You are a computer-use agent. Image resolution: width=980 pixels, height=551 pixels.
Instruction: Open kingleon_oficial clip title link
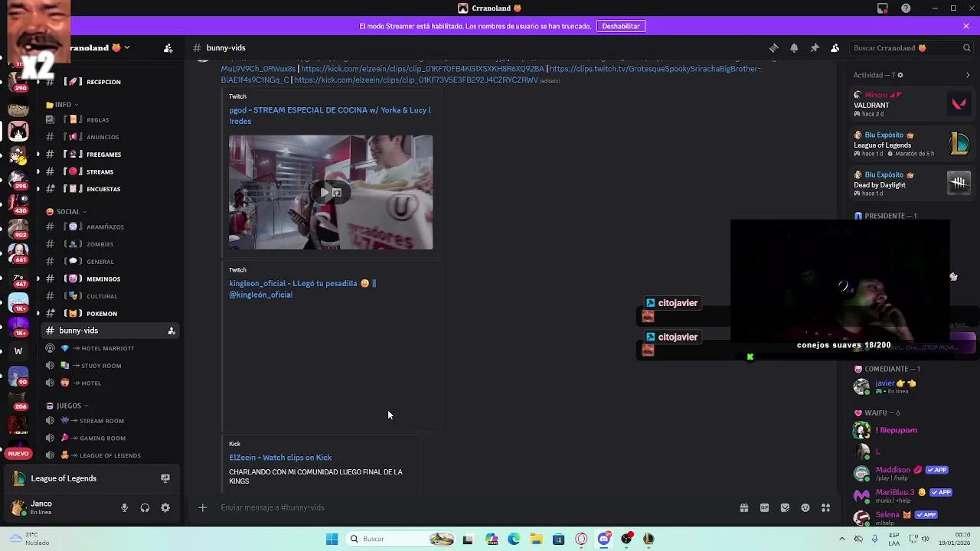click(302, 289)
